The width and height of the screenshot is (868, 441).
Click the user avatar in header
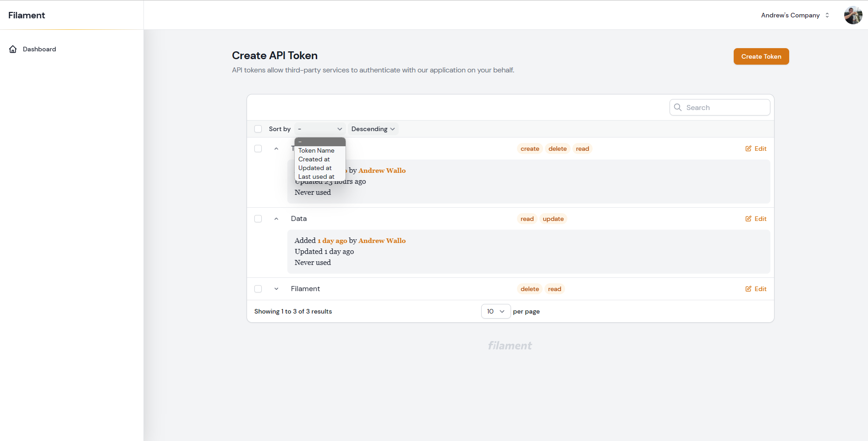point(853,15)
